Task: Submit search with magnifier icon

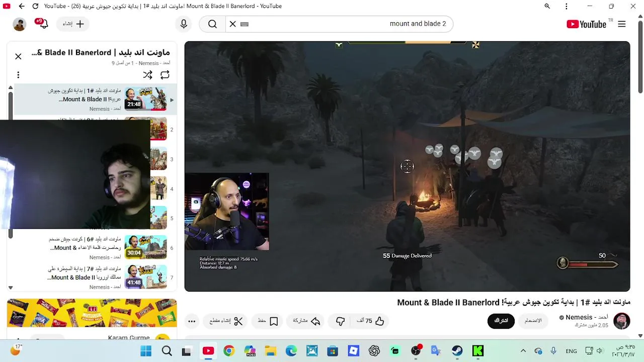Action: (212, 24)
